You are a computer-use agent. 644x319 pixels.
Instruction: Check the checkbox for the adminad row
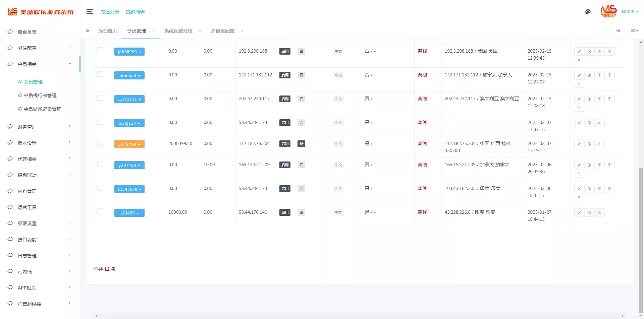click(100, 74)
